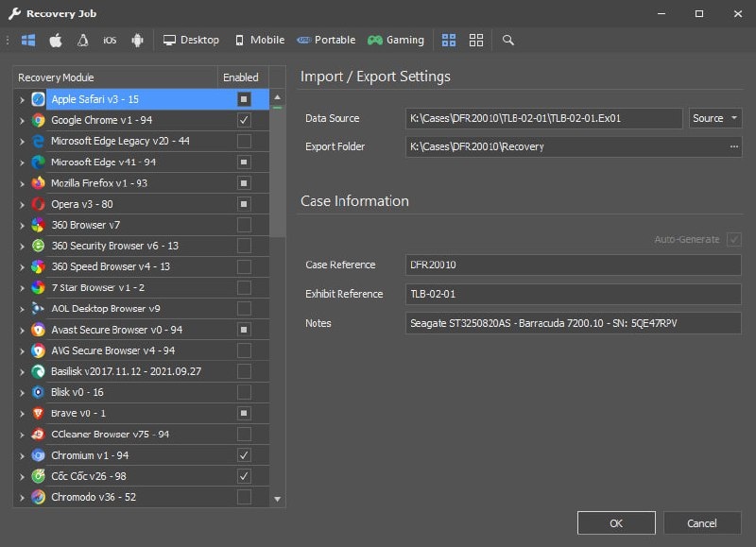Screen dimensions: 756x547
Task: Click the Mozilla Firefox browser icon
Action: [x=38, y=183]
